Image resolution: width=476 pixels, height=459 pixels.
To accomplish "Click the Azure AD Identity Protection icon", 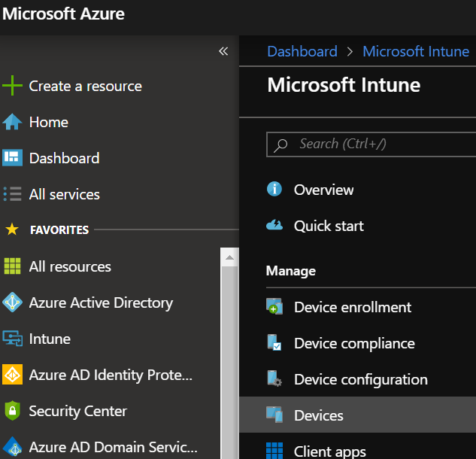I will (13, 375).
